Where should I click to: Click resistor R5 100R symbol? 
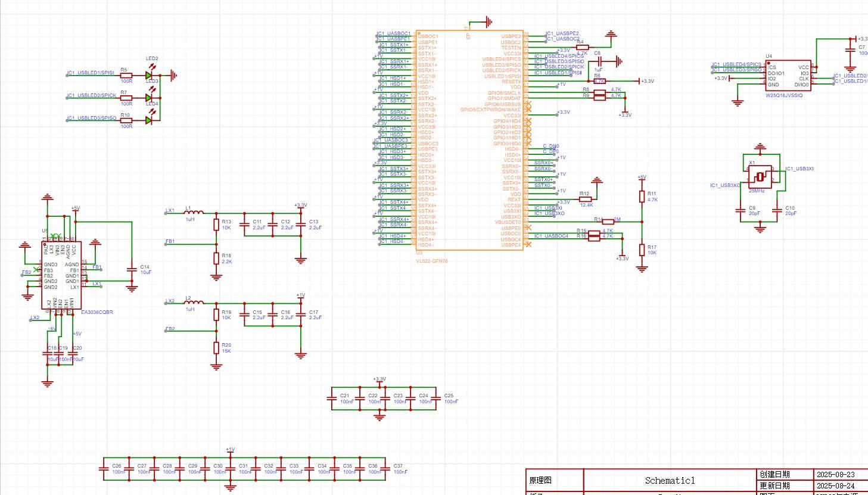pyautogui.click(x=126, y=76)
